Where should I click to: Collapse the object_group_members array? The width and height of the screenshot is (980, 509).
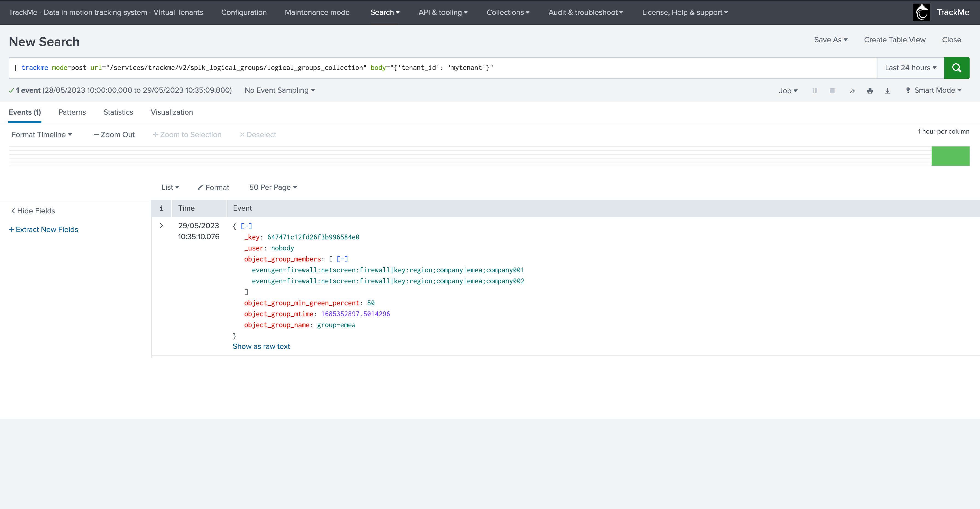pyautogui.click(x=342, y=259)
